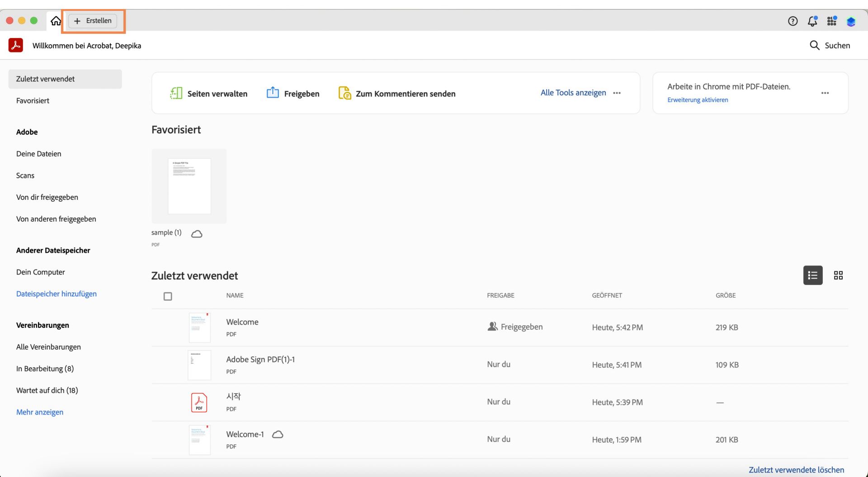Expand Mehr anzeigen under Vereinbarungen
The image size is (868, 477).
39,412
